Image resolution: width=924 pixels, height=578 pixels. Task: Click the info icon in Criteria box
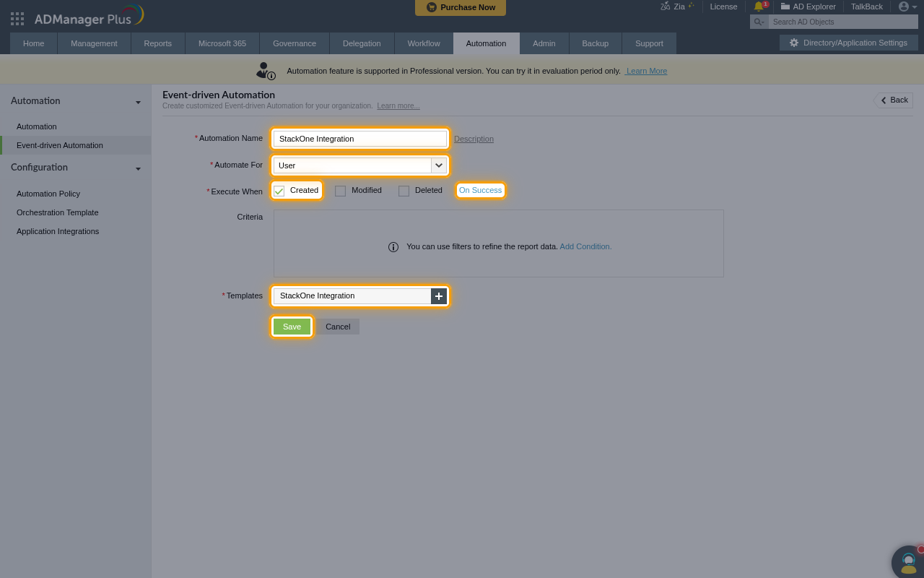393,247
